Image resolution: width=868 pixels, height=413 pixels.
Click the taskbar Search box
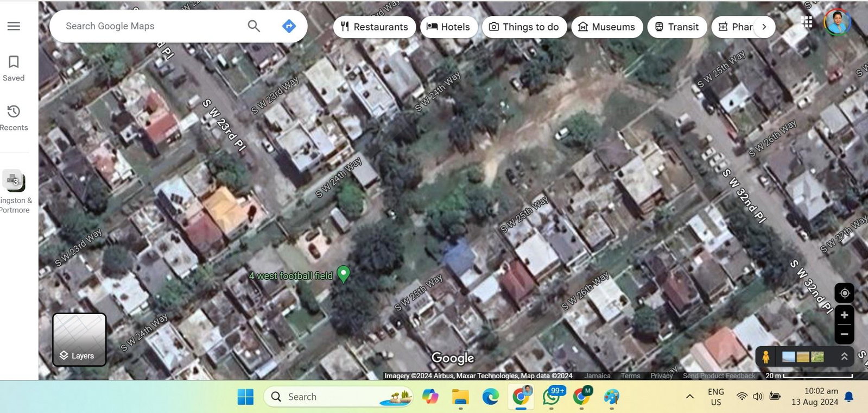click(x=339, y=397)
